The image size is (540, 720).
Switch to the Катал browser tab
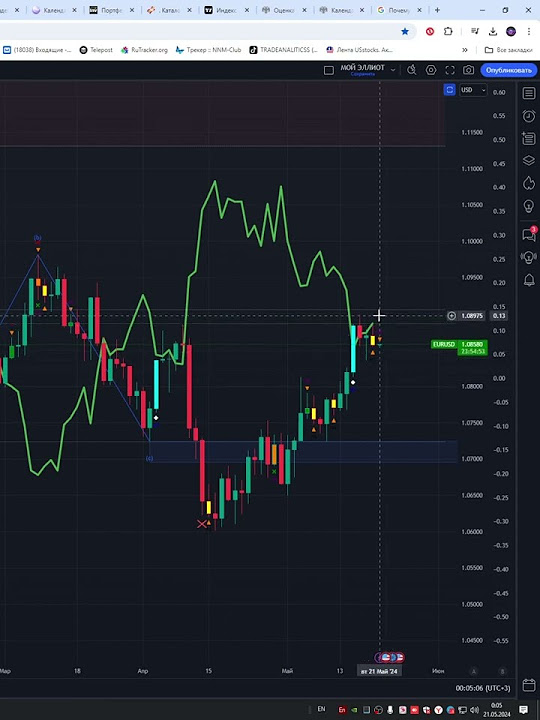coord(169,10)
